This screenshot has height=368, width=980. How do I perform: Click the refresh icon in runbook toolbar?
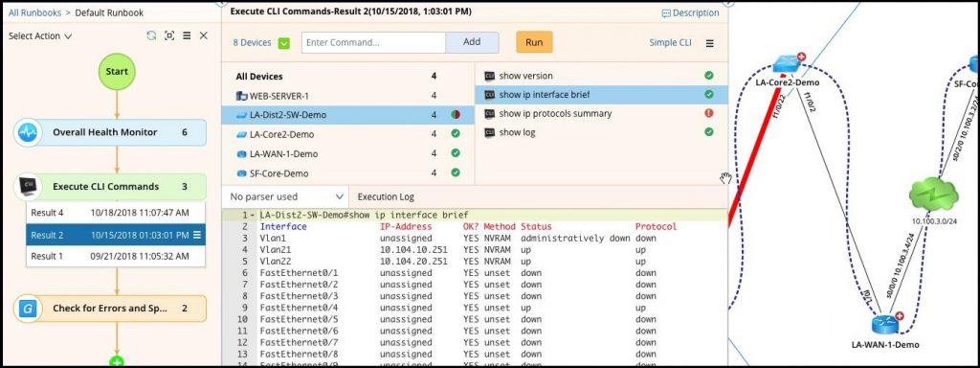pos(151,35)
